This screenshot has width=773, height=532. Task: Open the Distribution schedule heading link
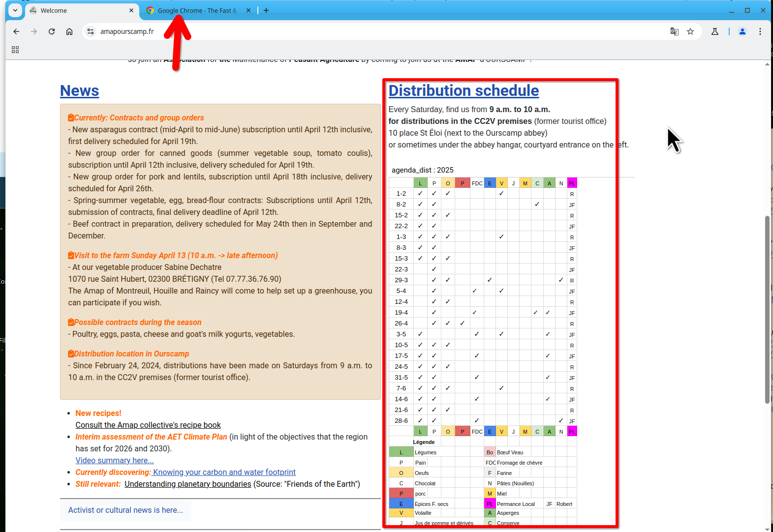pyautogui.click(x=464, y=90)
